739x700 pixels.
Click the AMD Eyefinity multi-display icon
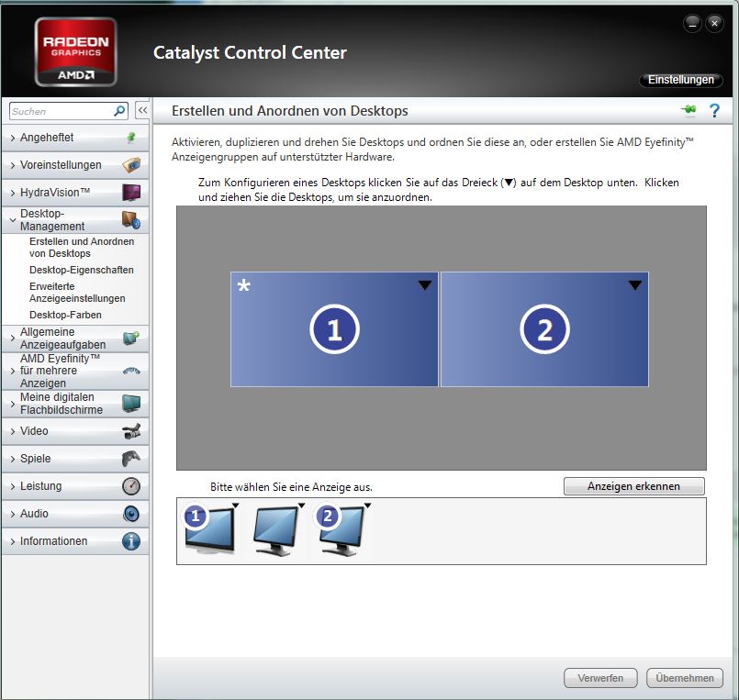(131, 372)
